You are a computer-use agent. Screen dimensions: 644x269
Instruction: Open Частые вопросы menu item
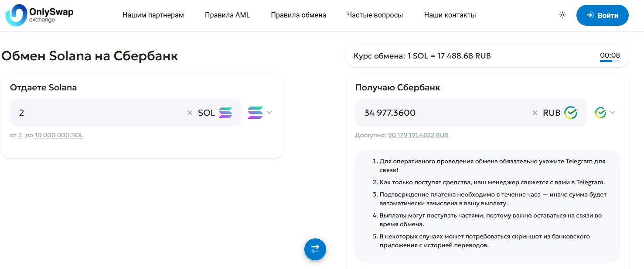[x=375, y=15]
